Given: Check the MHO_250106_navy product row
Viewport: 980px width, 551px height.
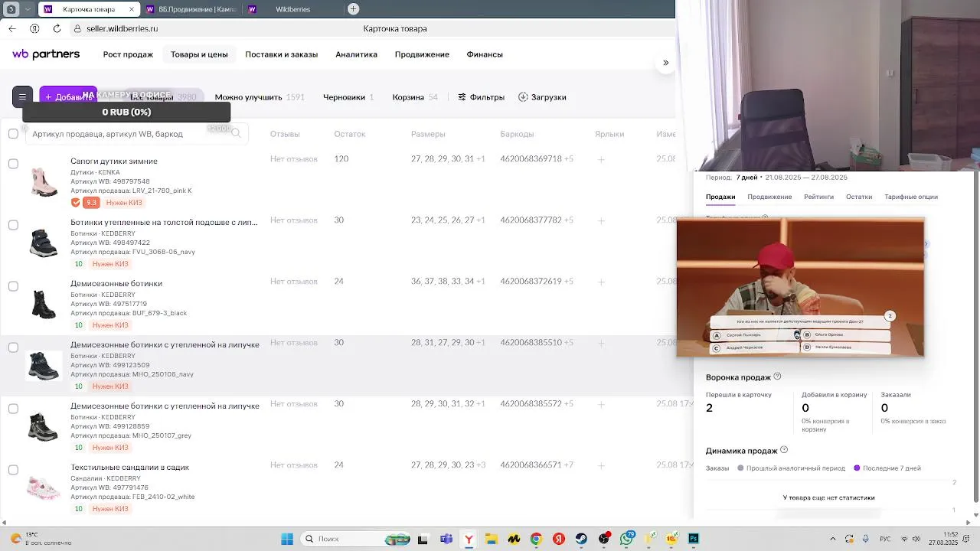Looking at the screenshot, I should [x=13, y=347].
